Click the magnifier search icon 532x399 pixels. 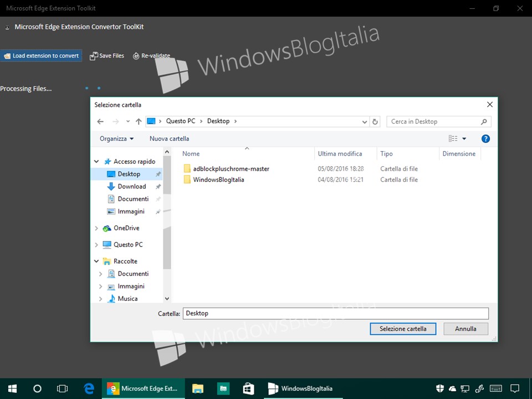point(484,121)
